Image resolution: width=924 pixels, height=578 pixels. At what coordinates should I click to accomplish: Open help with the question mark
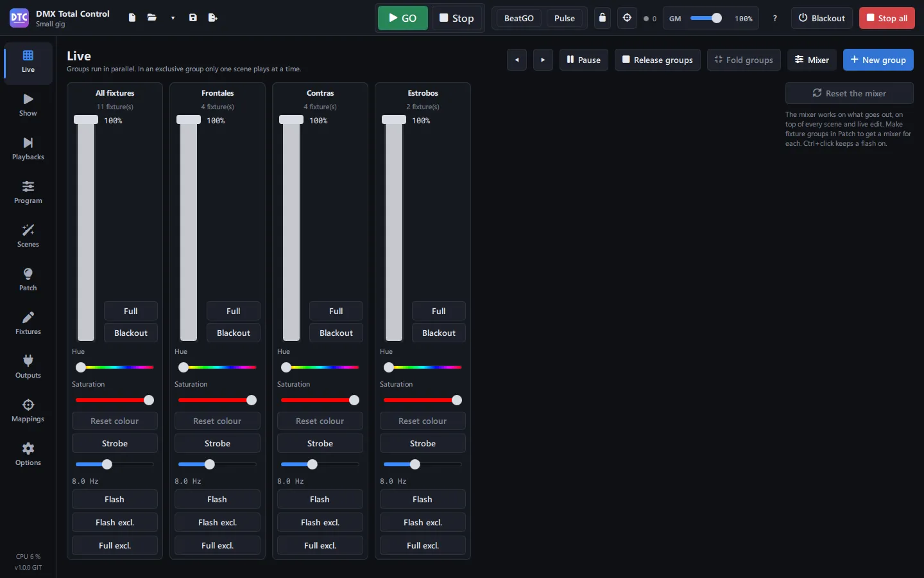pyautogui.click(x=775, y=18)
